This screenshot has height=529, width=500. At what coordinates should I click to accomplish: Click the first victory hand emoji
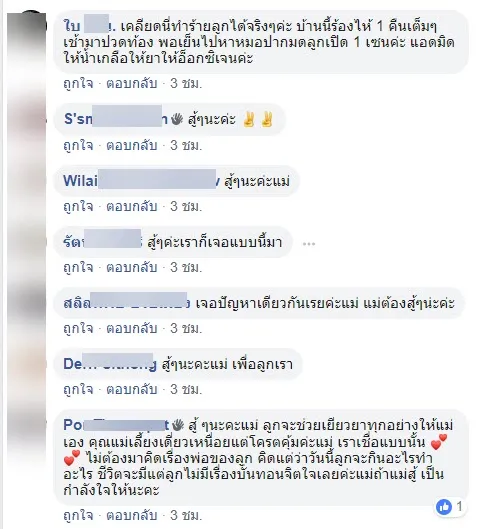tap(249, 119)
